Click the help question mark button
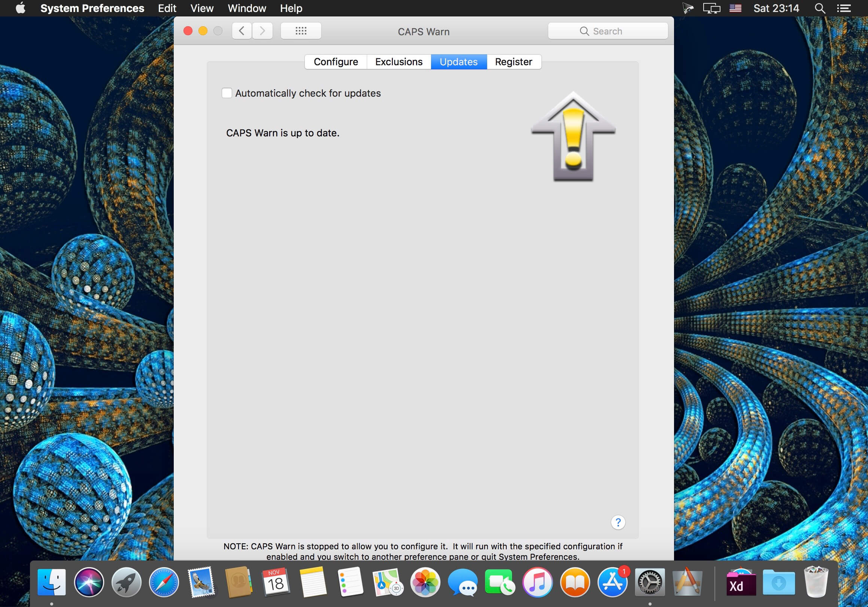 pyautogui.click(x=618, y=522)
